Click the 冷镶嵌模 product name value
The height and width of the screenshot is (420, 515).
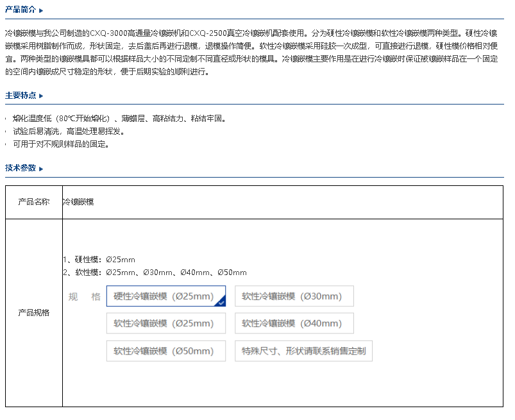pyautogui.click(x=78, y=202)
